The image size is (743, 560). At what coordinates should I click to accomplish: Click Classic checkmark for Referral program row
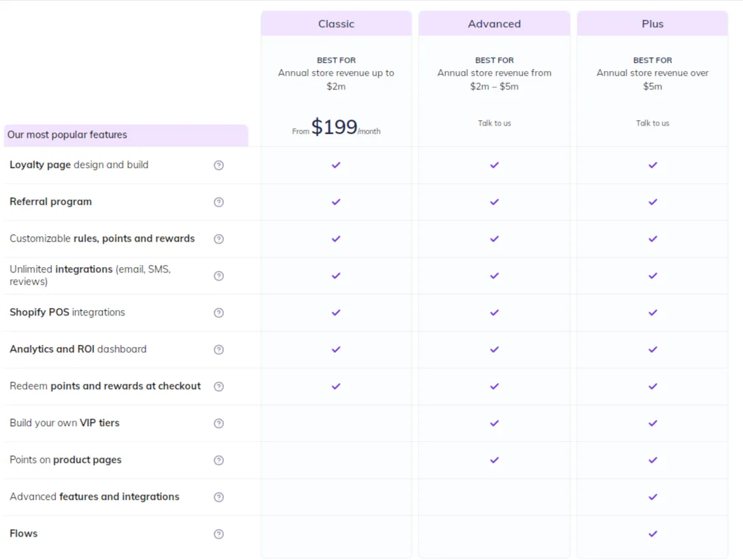tap(336, 202)
